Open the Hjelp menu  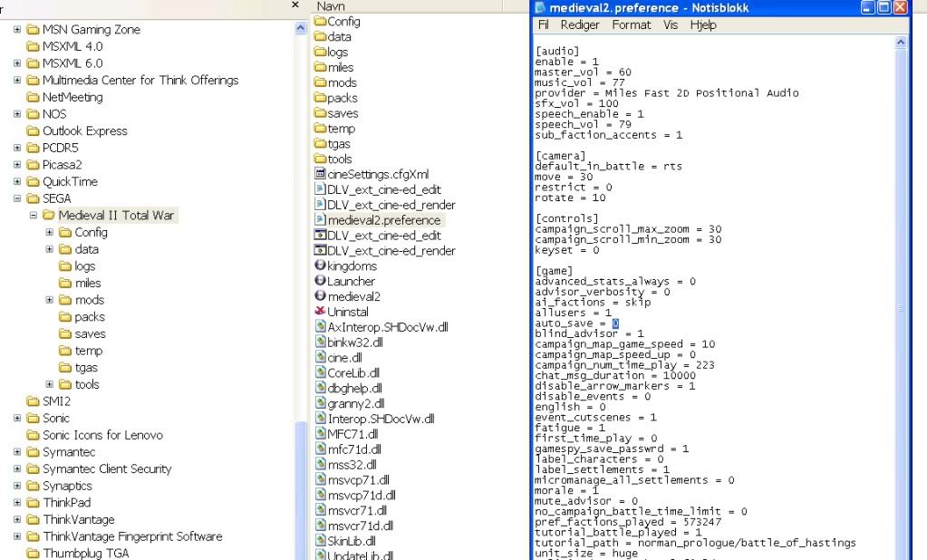702,25
